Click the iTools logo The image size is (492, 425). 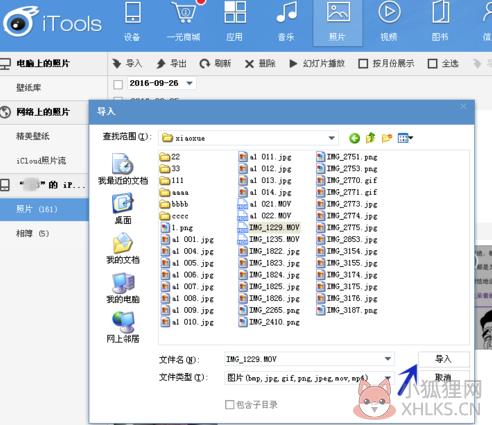point(52,22)
